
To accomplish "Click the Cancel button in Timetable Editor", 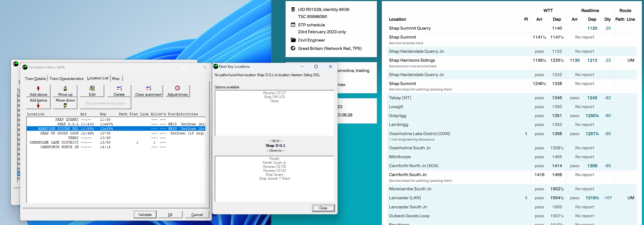I will click(x=197, y=214).
